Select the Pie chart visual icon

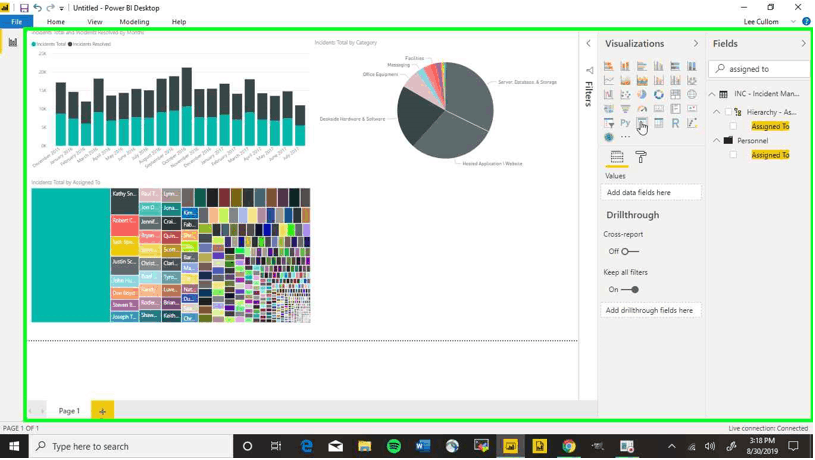[642, 94]
